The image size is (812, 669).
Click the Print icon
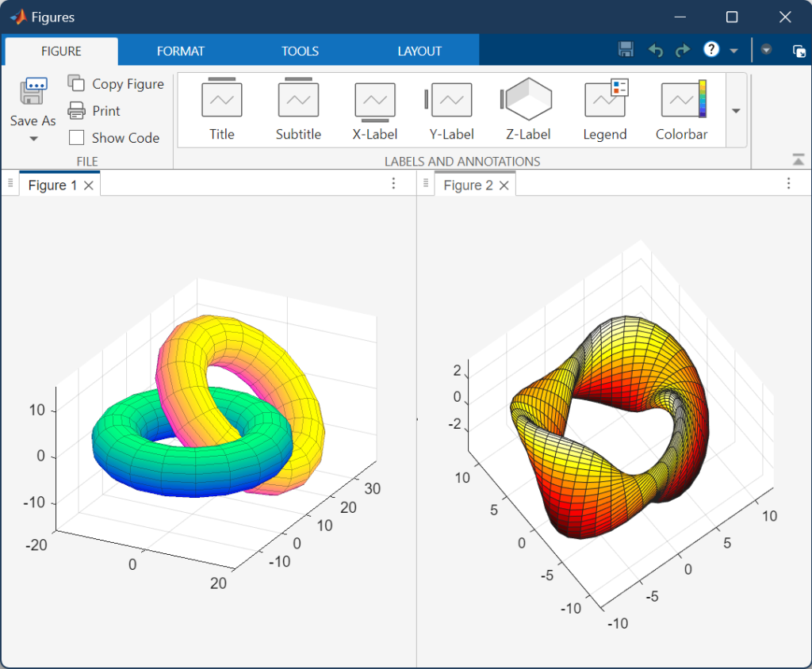coord(77,111)
